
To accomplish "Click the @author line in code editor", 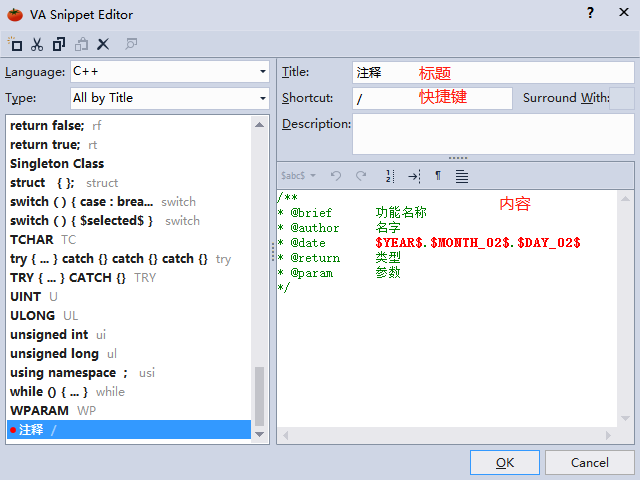I will click(x=339, y=228).
